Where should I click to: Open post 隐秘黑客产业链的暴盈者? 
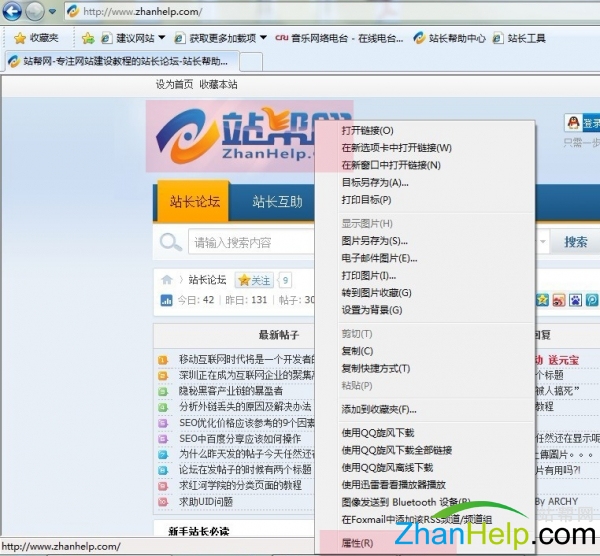231,391
